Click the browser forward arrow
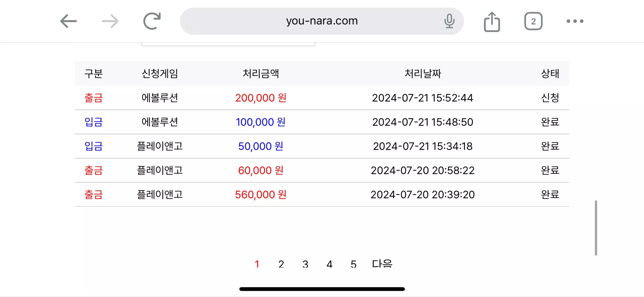The width and height of the screenshot is (644, 297). tap(110, 21)
